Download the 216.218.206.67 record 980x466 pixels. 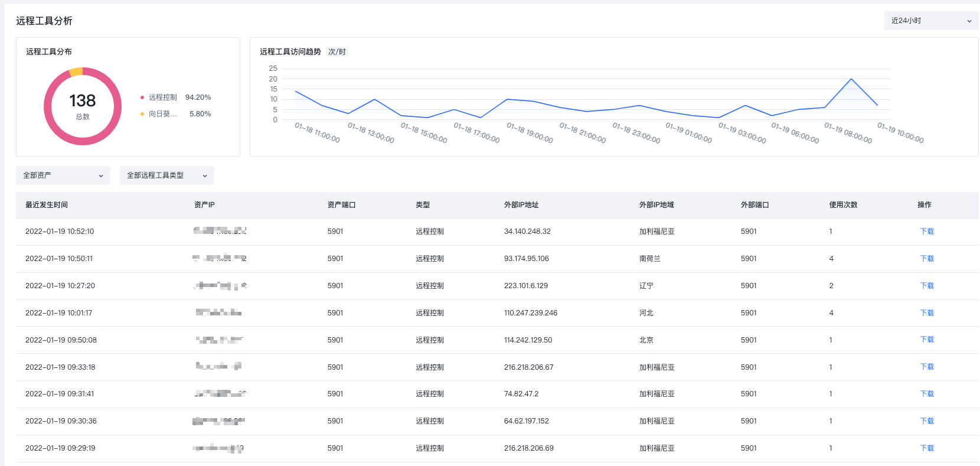(x=927, y=367)
